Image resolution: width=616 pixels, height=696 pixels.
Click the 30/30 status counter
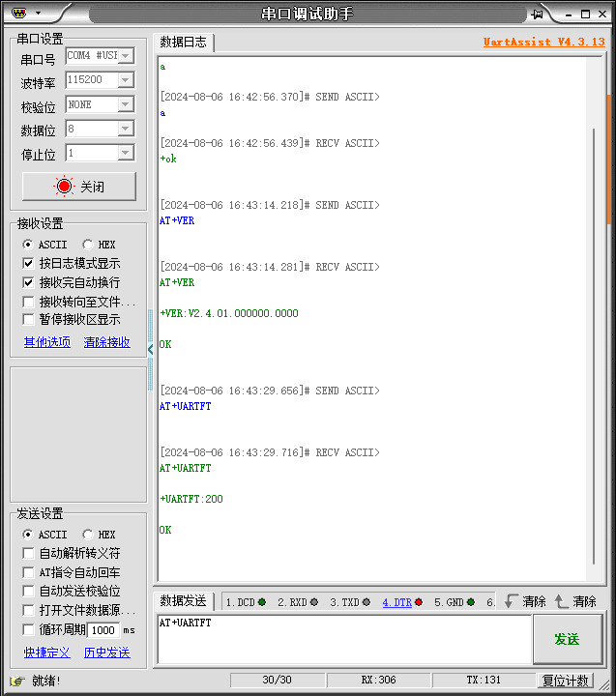coord(278,680)
